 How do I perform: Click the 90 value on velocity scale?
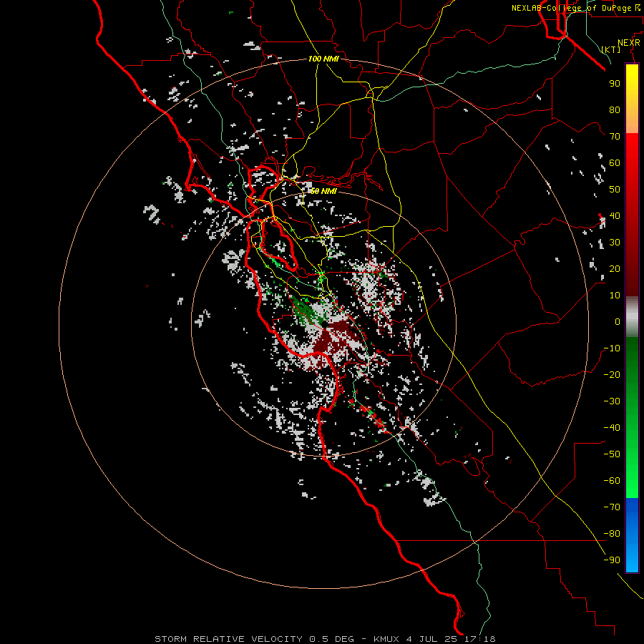615,84
